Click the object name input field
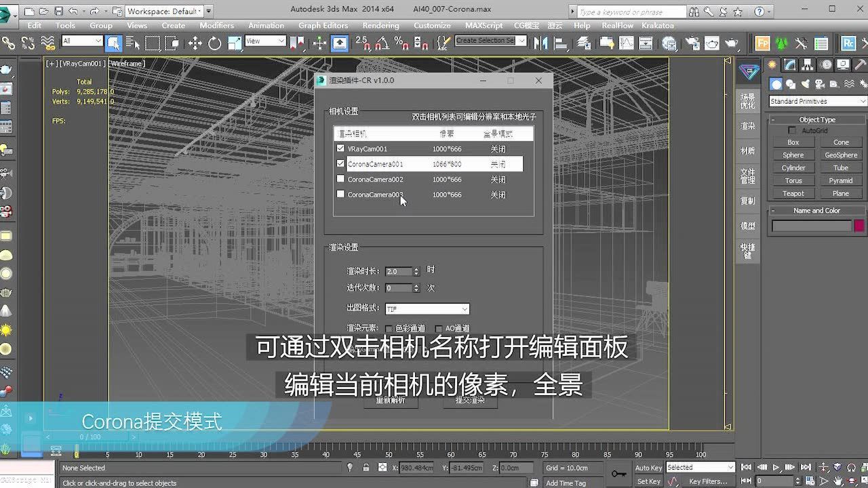The image size is (868, 488). tap(811, 226)
